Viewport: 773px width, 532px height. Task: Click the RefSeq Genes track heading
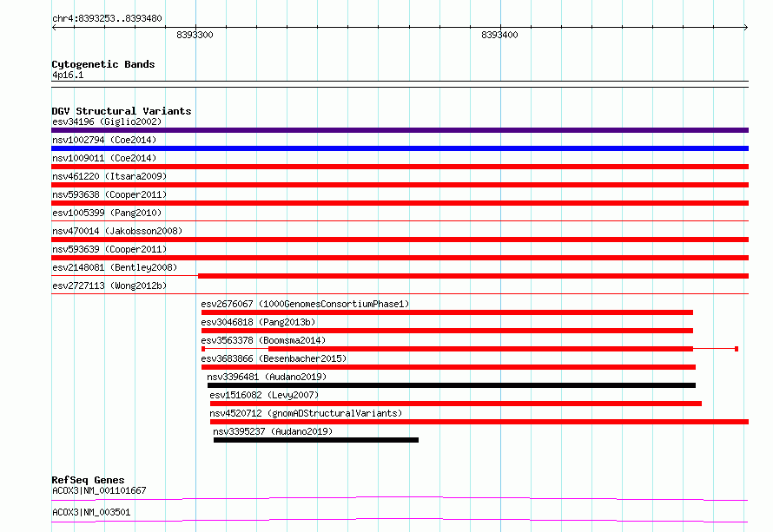(x=88, y=480)
